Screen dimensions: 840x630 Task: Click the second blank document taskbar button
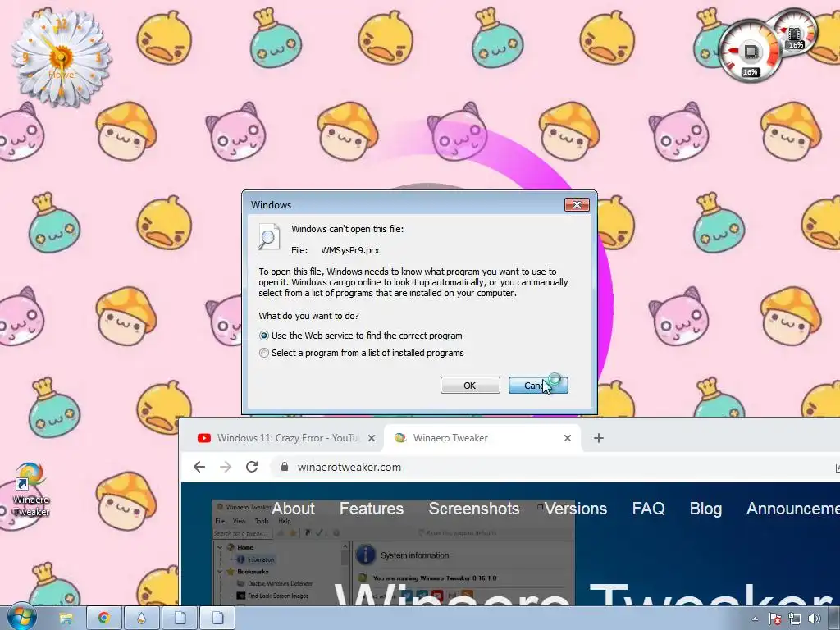(x=217, y=619)
